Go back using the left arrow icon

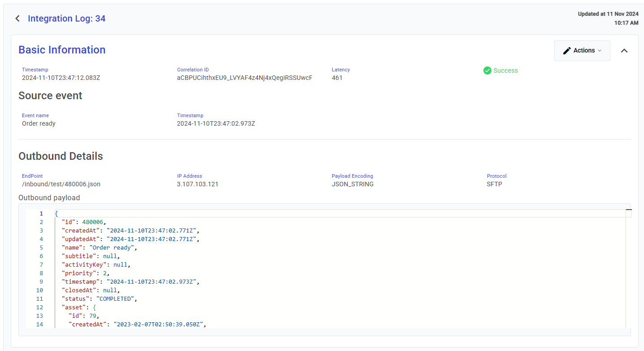pos(17,18)
